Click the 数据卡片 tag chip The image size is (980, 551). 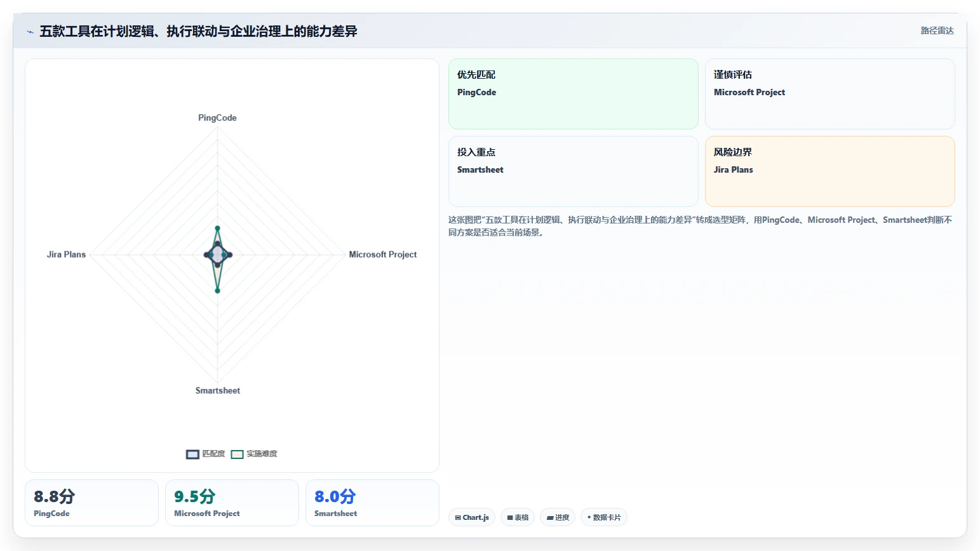(604, 517)
